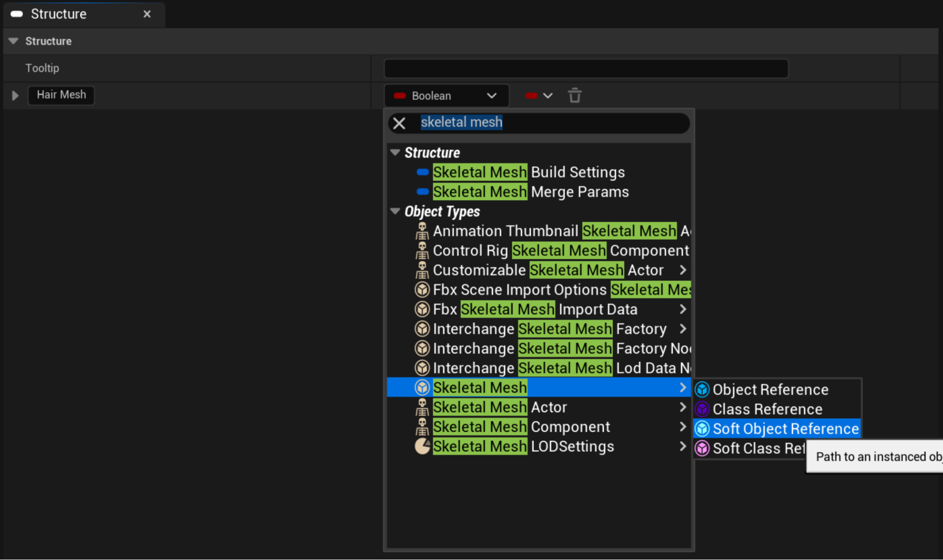Click object icon of Interchange Skeletal Mesh Factory
The image size is (943, 560).
coord(422,329)
